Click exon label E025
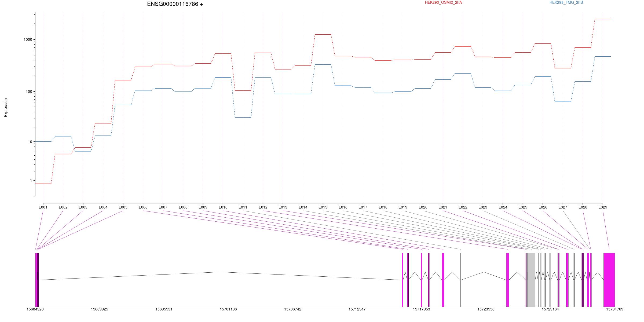 click(x=523, y=207)
